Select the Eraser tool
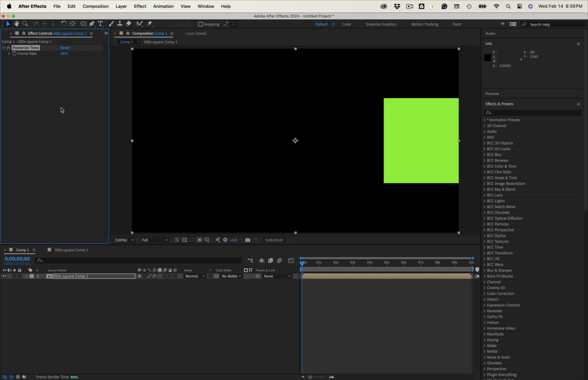Viewport: 588px width, 380px height. click(x=128, y=24)
